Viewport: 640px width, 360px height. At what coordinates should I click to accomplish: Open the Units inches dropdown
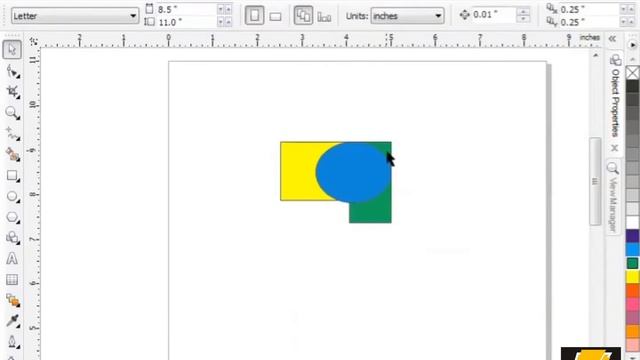coord(407,16)
